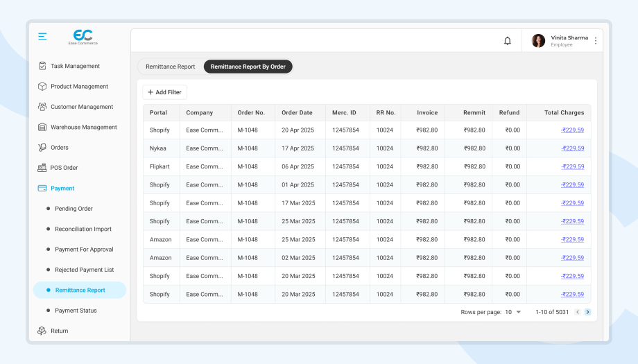638x364 pixels.
Task: Click the Task Management clipboard icon
Action: (x=42, y=66)
